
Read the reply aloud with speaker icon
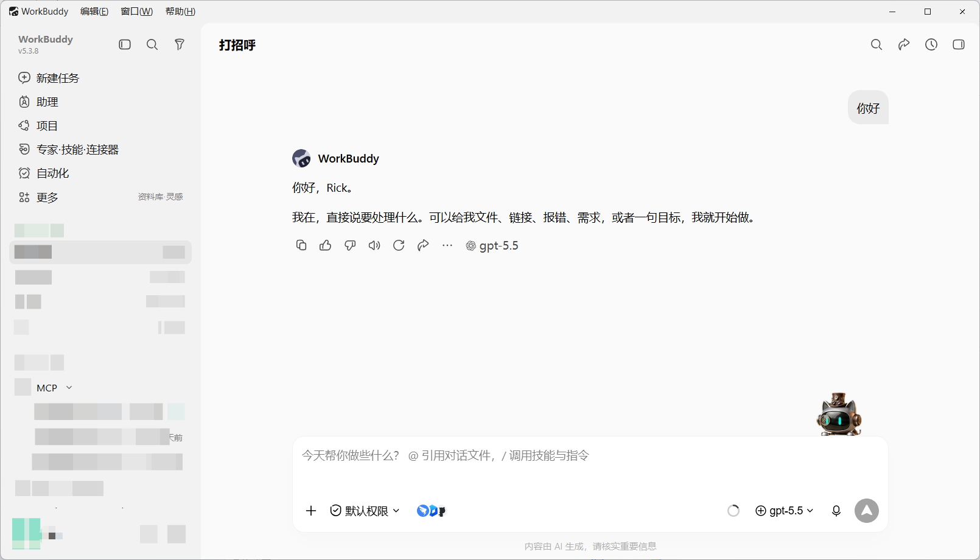[374, 245]
